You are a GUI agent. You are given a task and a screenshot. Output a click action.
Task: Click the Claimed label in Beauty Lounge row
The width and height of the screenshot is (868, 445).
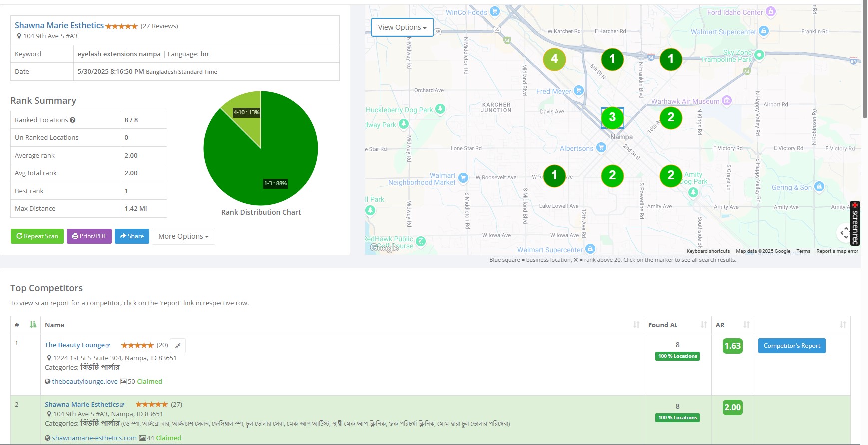point(150,382)
